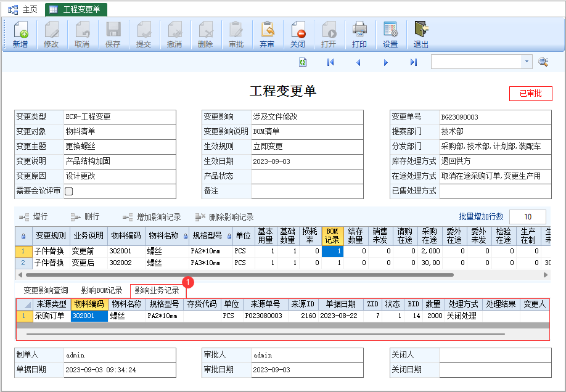The image size is (566, 392).
Task: Click the 关闭 toolbar icon
Action: coord(298,35)
